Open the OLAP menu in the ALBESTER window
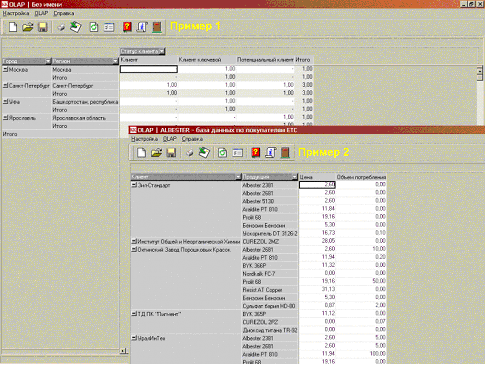The image size is (486, 365). (x=170, y=139)
